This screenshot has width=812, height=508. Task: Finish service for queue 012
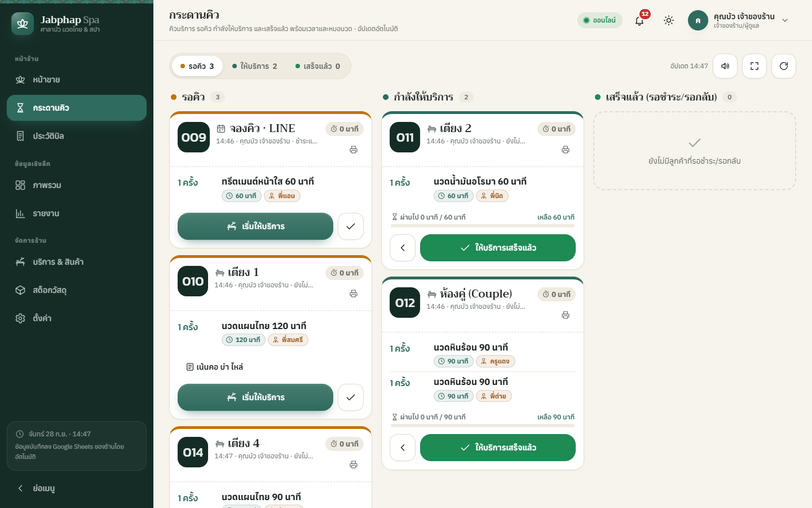[498, 448]
